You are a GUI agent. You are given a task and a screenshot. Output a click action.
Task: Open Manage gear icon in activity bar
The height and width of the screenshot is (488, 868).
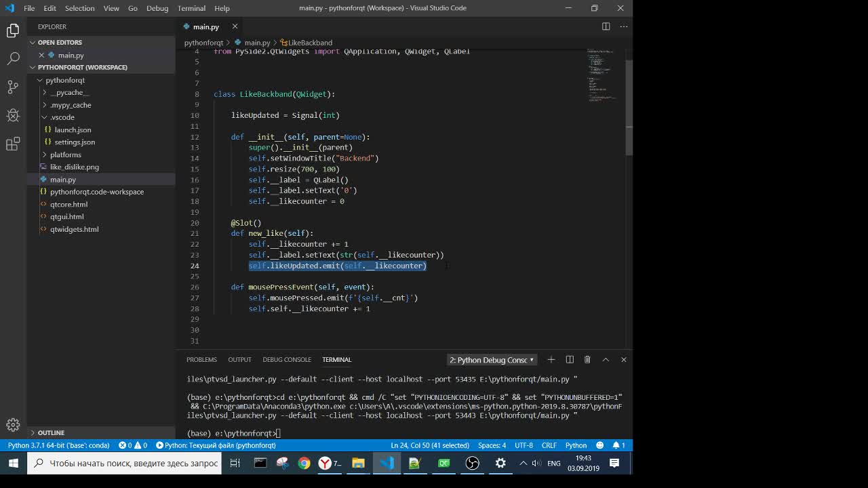(x=13, y=425)
